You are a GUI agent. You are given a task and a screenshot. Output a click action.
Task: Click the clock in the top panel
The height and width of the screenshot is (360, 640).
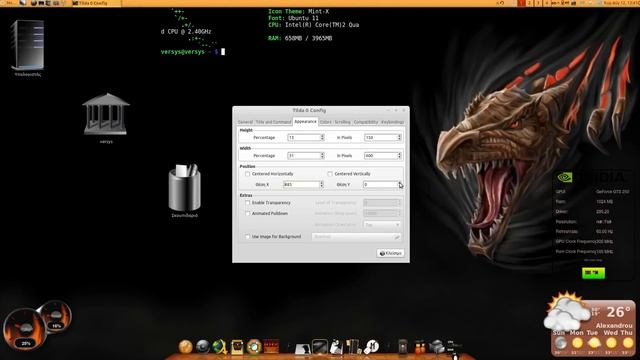621,3
